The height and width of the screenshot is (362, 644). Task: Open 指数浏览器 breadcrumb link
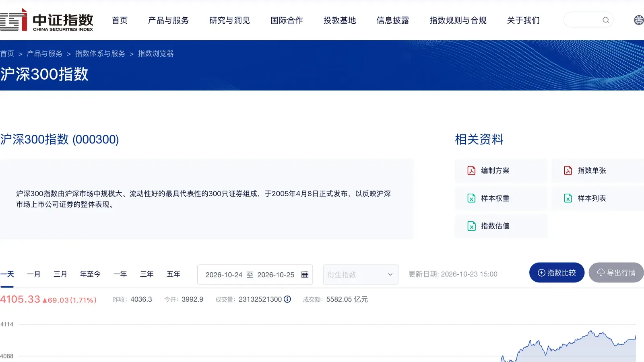pos(156,53)
